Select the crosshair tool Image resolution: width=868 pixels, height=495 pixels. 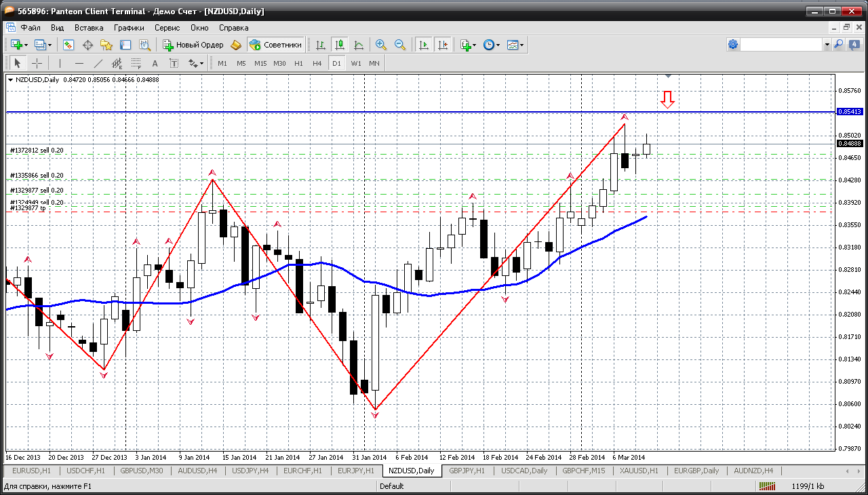pos(37,63)
